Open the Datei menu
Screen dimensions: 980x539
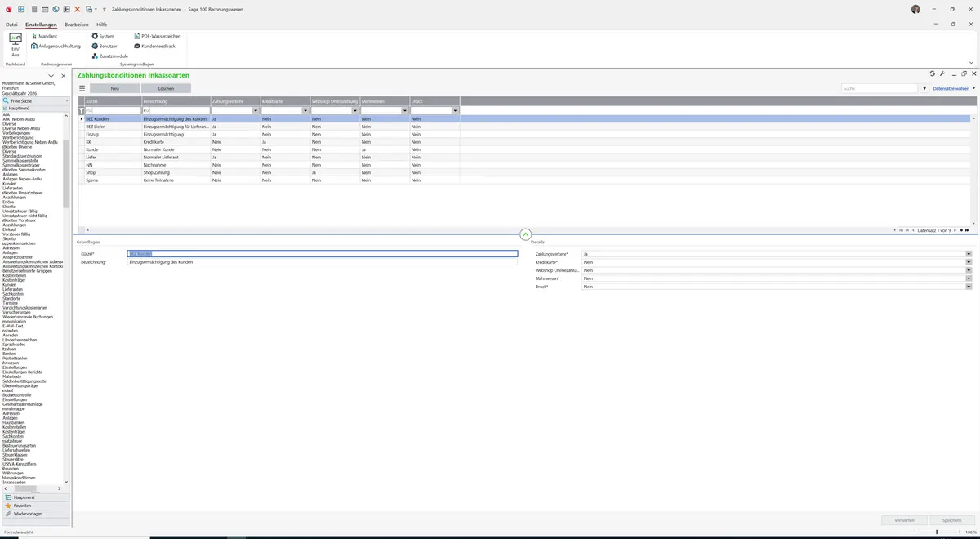[11, 24]
